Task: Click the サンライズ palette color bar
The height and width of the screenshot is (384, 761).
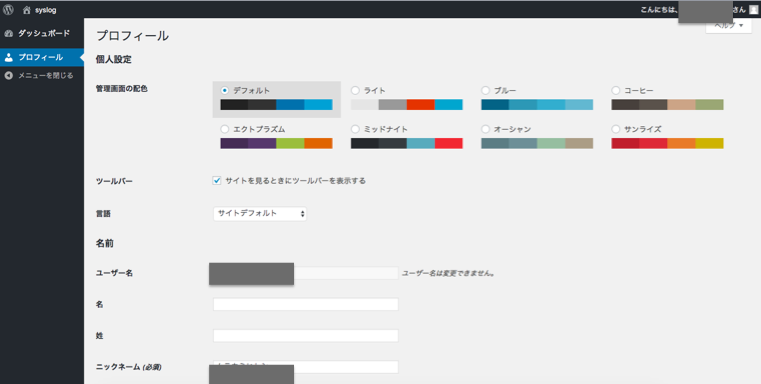Action: pos(667,143)
